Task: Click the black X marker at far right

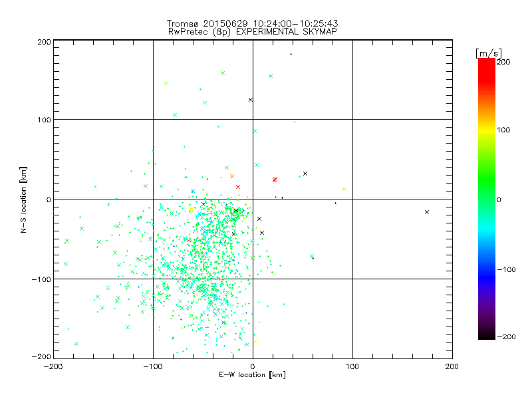Action: point(427,212)
